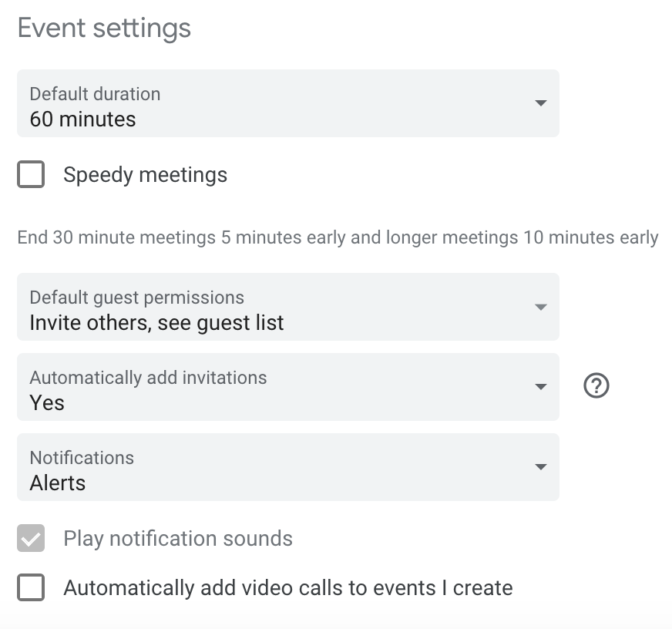Open Default guest permissions dropdown
This screenshot has width=672, height=629.
(x=287, y=307)
